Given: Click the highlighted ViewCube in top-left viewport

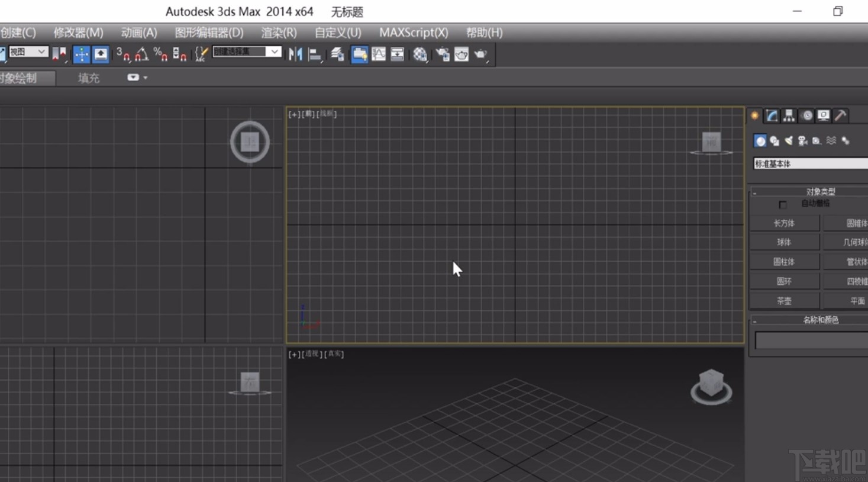Looking at the screenshot, I should pos(250,142).
